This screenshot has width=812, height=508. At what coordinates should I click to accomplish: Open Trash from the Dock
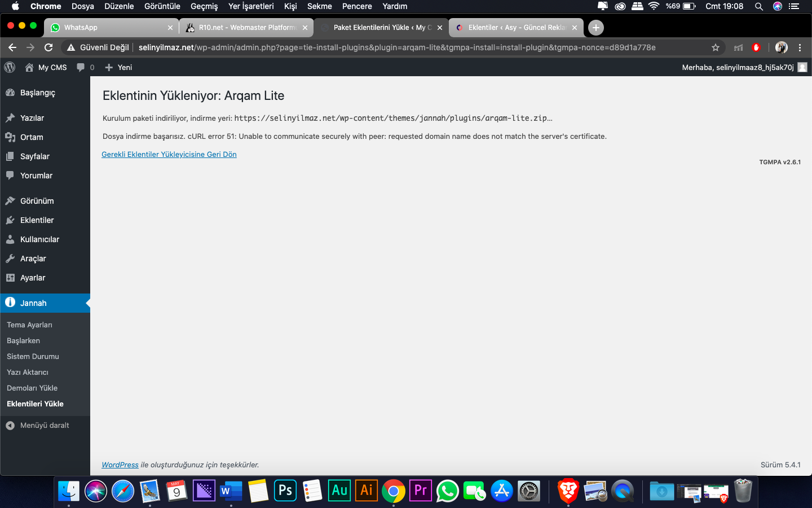743,491
